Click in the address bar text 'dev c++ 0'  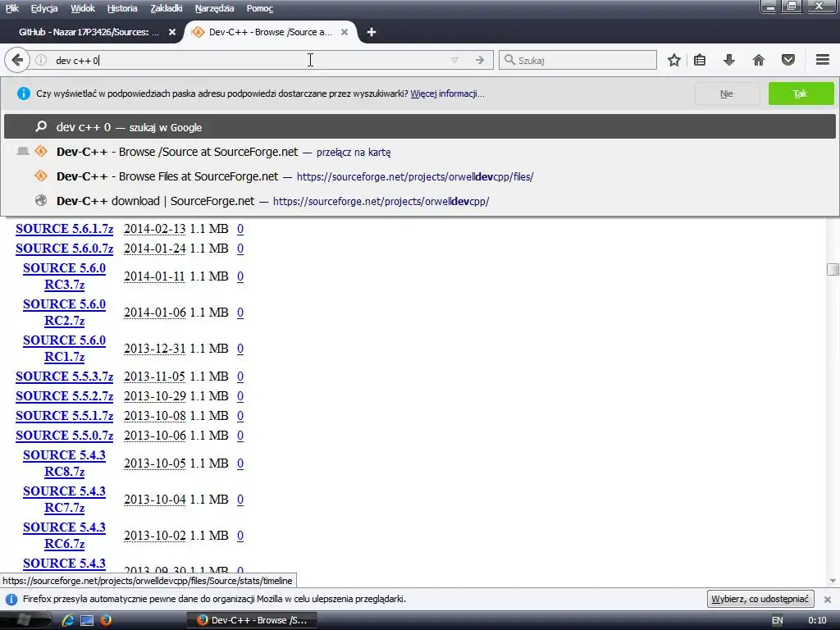coord(77,61)
